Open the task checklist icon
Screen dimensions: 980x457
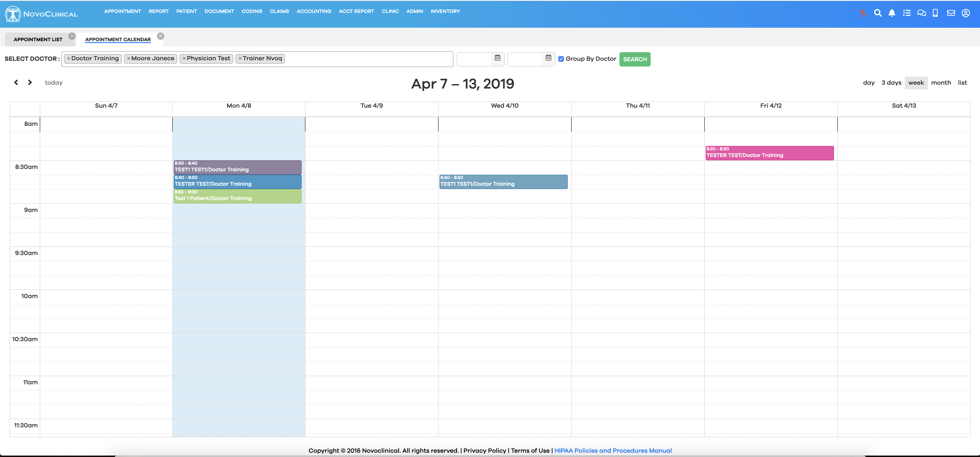coord(907,13)
